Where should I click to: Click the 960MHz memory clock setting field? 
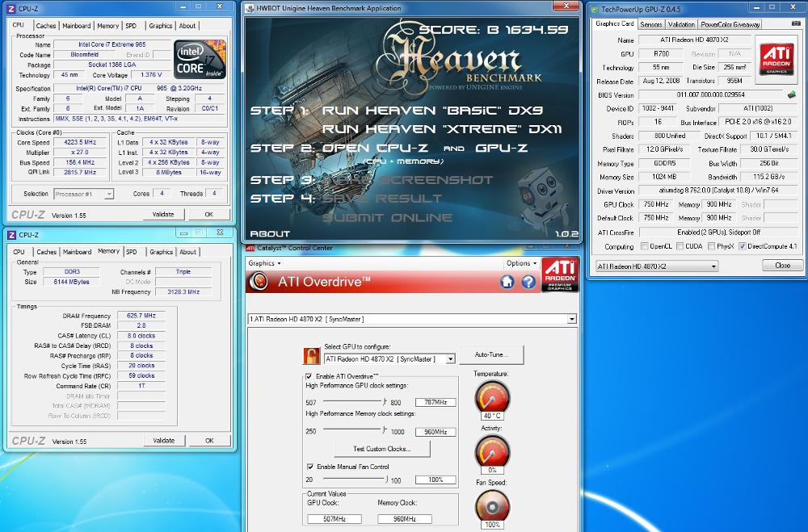(436, 432)
